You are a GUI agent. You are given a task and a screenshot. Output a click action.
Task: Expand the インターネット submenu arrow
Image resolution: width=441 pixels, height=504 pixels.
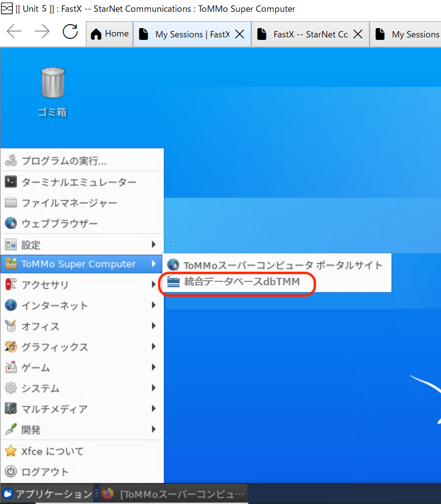click(x=154, y=305)
